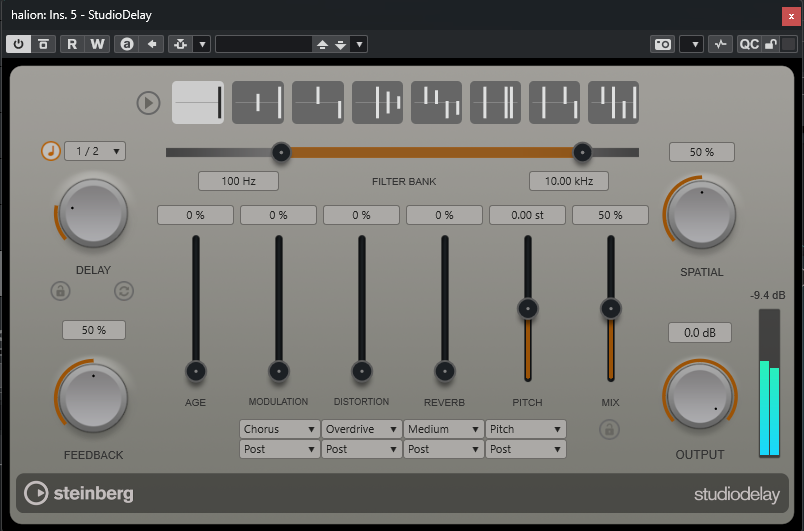Open Post dropdown under Pitch
804x531 pixels.
[526, 449]
